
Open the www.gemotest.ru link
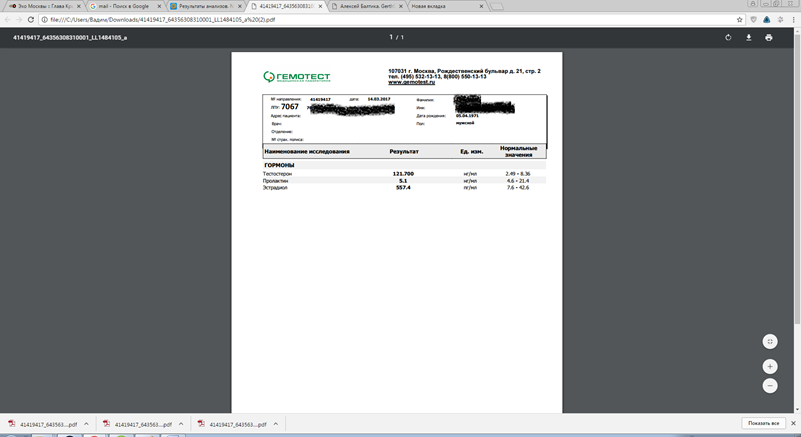[x=411, y=82]
